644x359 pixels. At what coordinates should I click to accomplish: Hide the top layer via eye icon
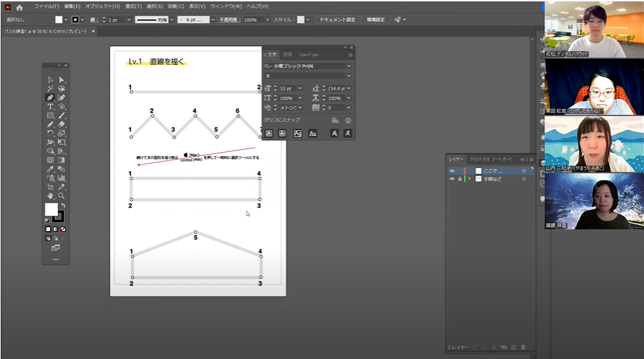click(452, 171)
